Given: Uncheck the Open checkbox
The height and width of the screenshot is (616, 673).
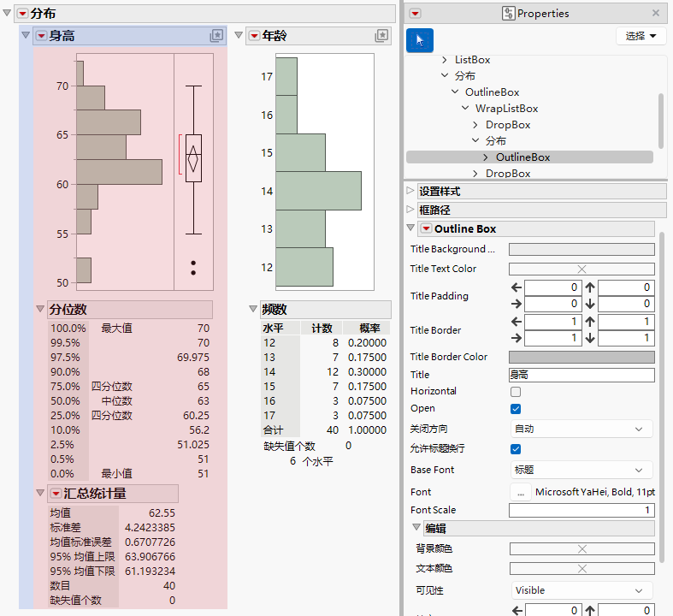Looking at the screenshot, I should (x=516, y=409).
